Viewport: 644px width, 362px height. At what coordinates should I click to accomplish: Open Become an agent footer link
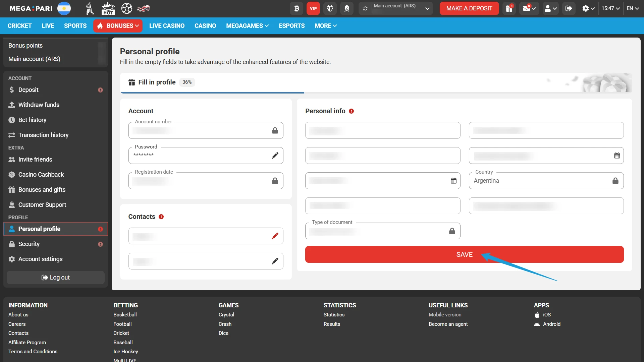pyautogui.click(x=448, y=324)
